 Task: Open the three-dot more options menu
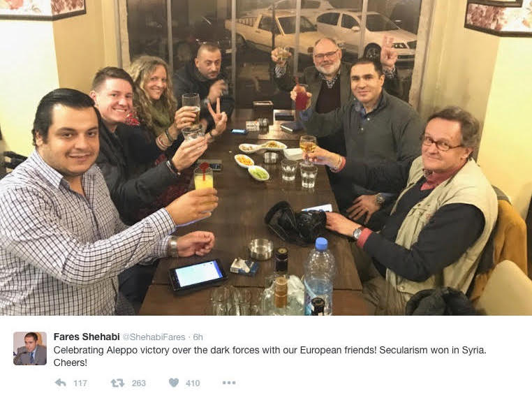[229, 383]
